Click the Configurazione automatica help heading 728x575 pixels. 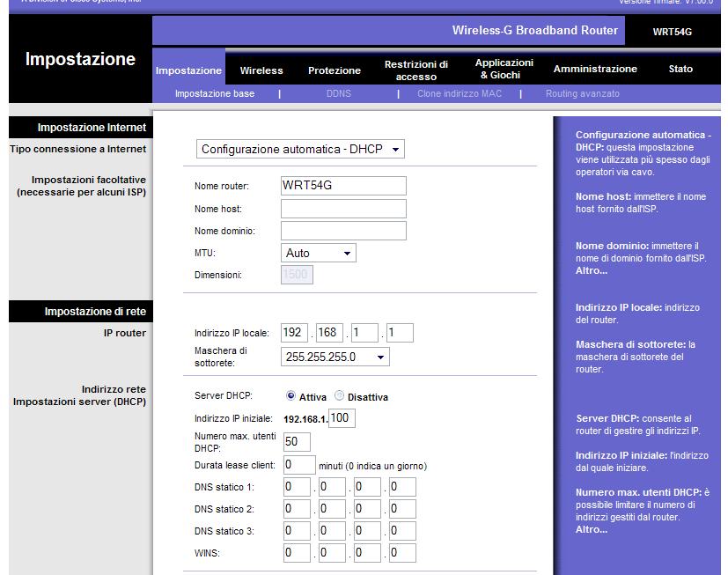pos(643,141)
